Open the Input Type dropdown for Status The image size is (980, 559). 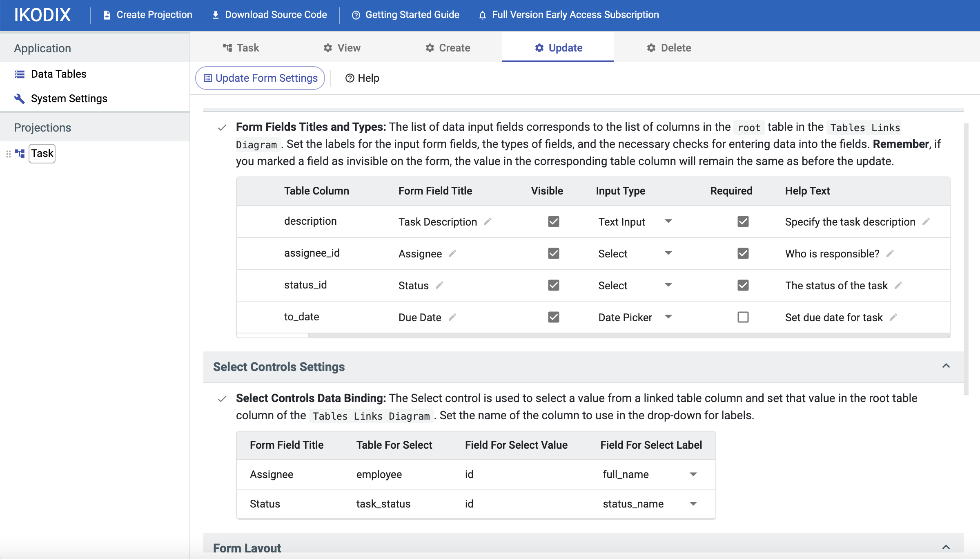click(668, 285)
